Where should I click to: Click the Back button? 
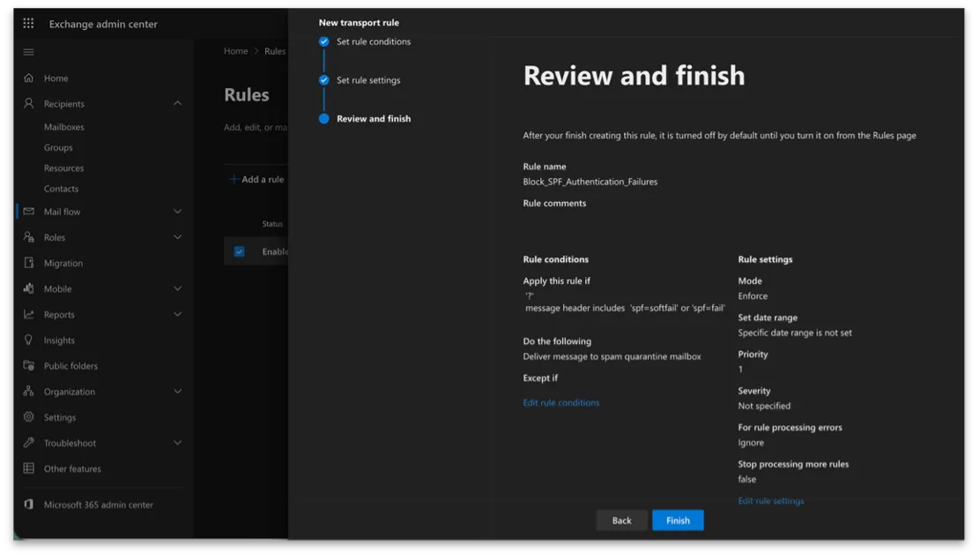pos(622,520)
